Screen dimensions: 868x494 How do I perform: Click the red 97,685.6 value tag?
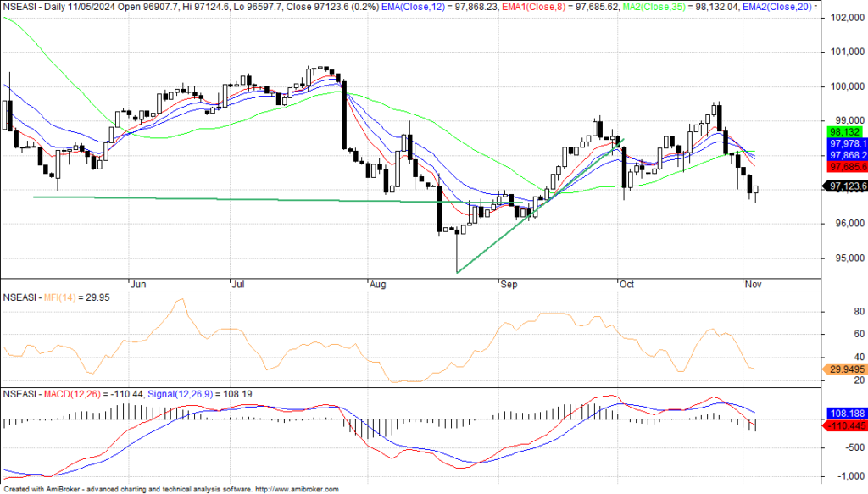click(x=845, y=167)
